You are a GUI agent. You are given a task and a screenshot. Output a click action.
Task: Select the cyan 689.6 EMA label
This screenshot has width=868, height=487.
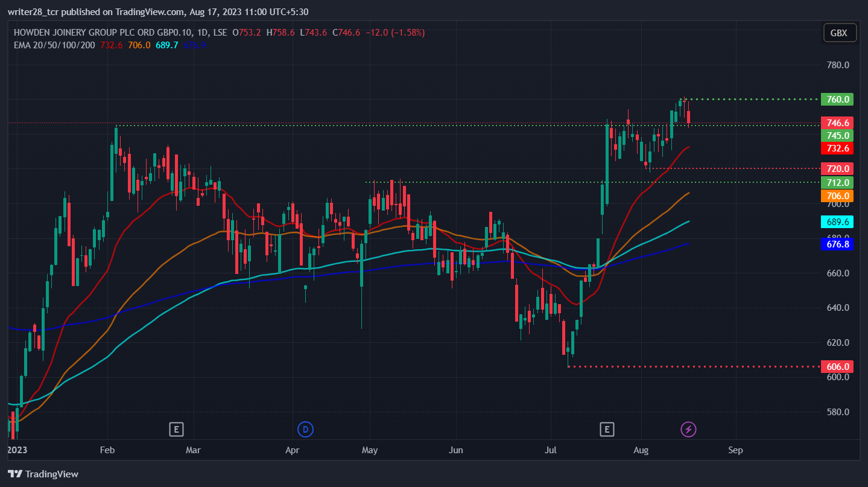[x=837, y=221]
